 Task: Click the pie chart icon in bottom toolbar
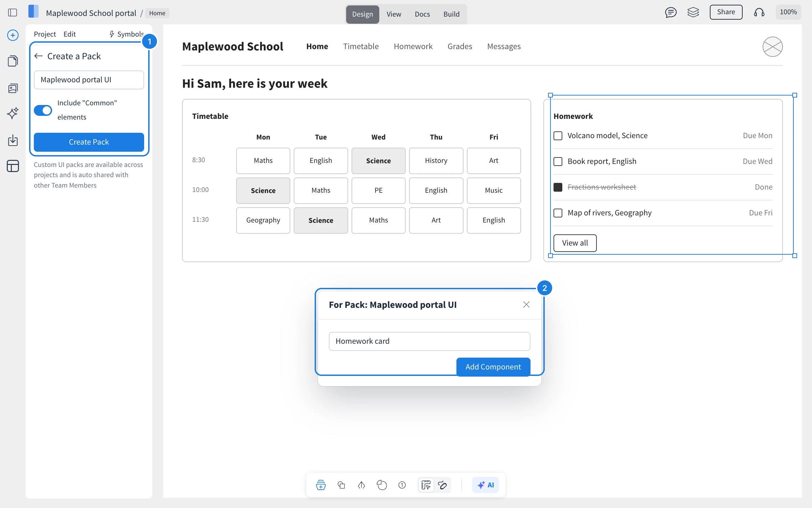(382, 485)
